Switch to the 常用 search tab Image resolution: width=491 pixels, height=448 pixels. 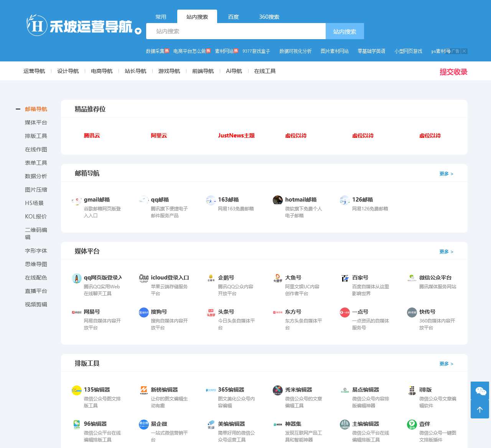(x=161, y=17)
